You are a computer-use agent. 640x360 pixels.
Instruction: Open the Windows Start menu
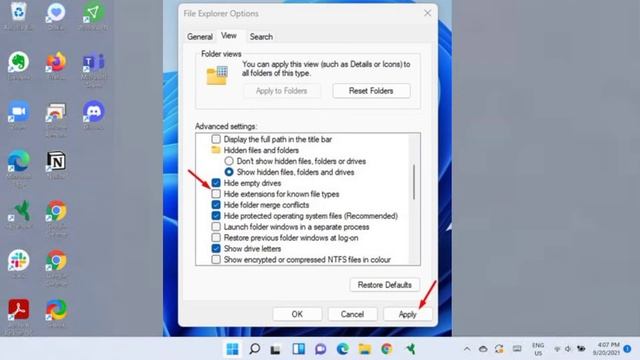[232, 349]
